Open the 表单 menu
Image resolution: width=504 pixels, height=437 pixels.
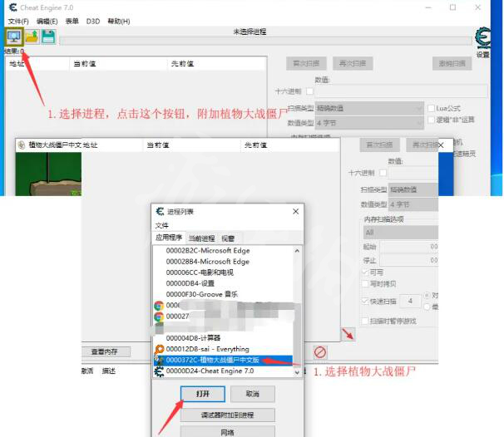click(x=72, y=22)
